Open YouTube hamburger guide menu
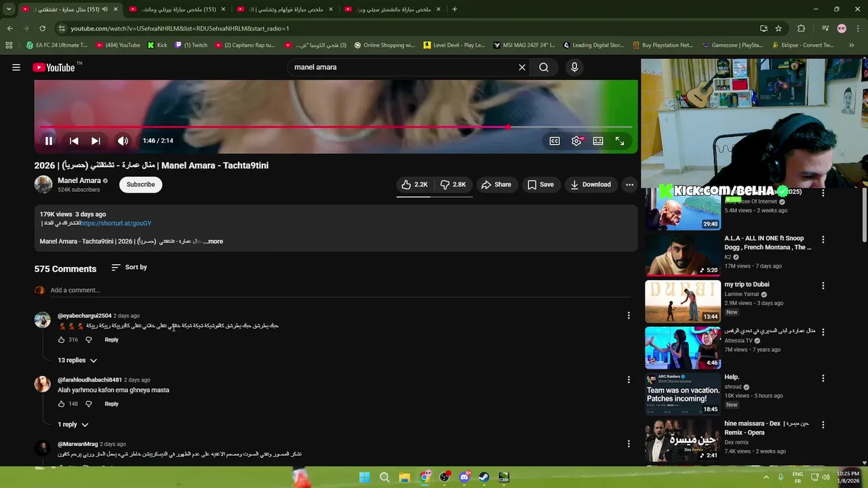This screenshot has width=868, height=488. (x=16, y=67)
